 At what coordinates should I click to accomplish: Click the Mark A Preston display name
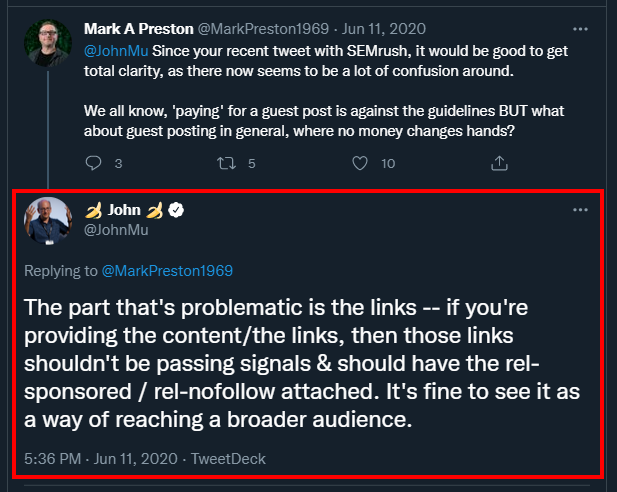pyautogui.click(x=140, y=28)
